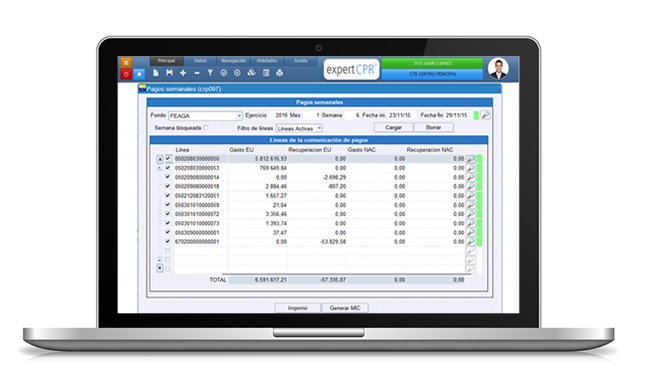Click the Generar MIC button
Image resolution: width=650 pixels, height=388 pixels.
click(345, 308)
